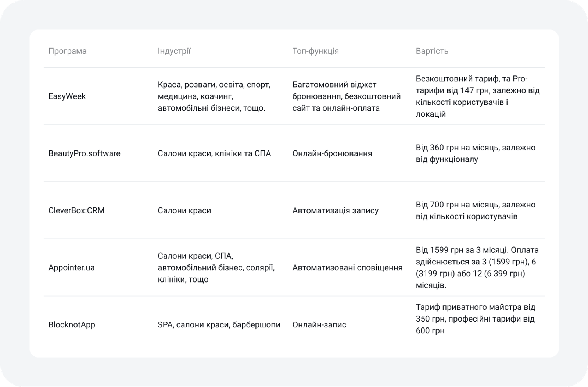Select the Топ-функція column header
Screen dimensions: 588x387
(x=315, y=51)
